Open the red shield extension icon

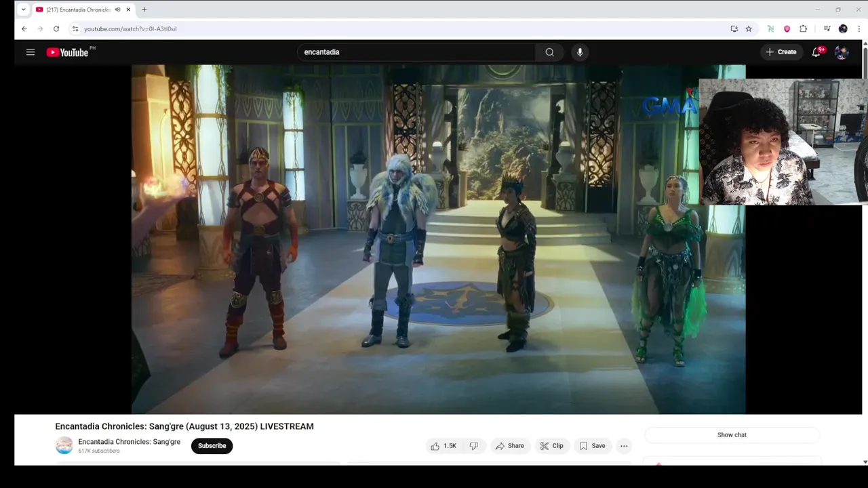(x=787, y=29)
